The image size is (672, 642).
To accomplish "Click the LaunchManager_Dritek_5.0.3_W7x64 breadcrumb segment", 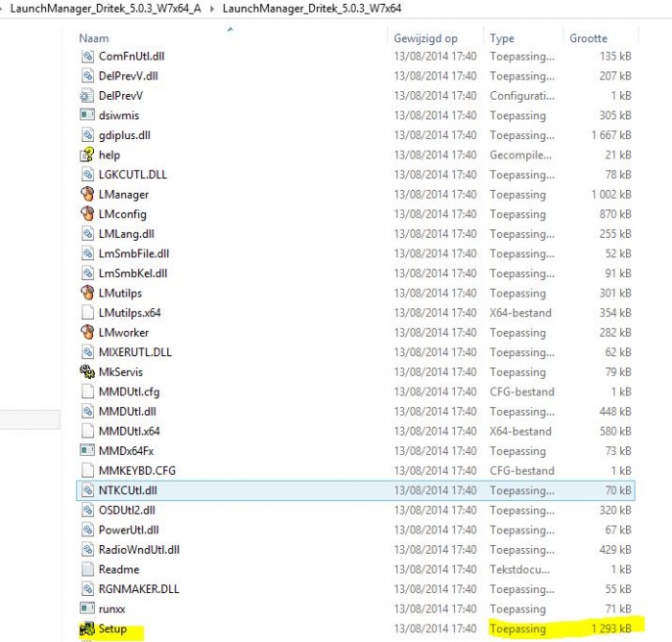I will (x=312, y=9).
